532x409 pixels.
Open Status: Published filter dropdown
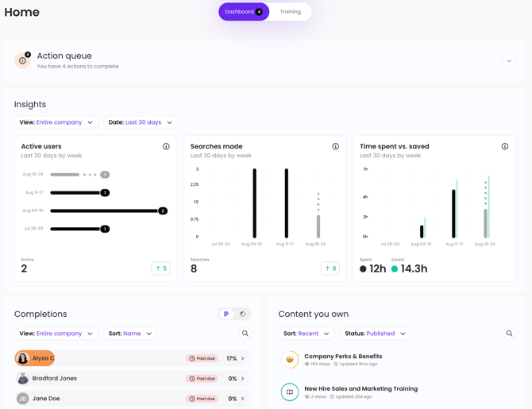coord(376,334)
